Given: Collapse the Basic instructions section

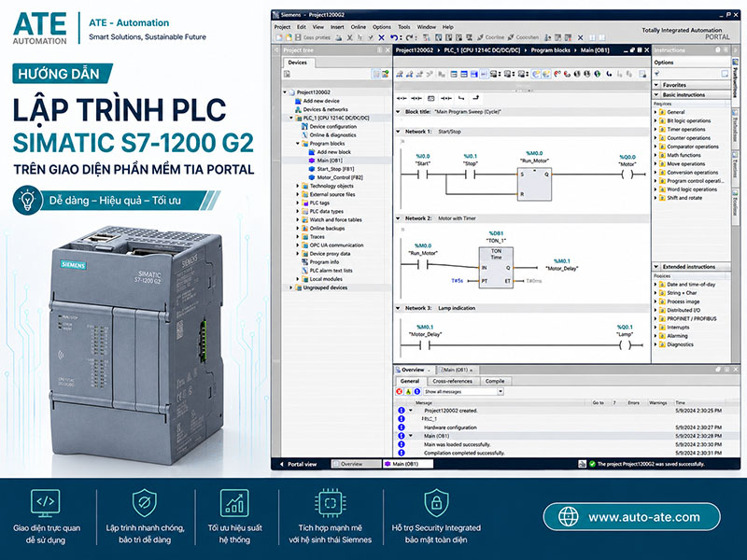Looking at the screenshot, I should [656, 95].
